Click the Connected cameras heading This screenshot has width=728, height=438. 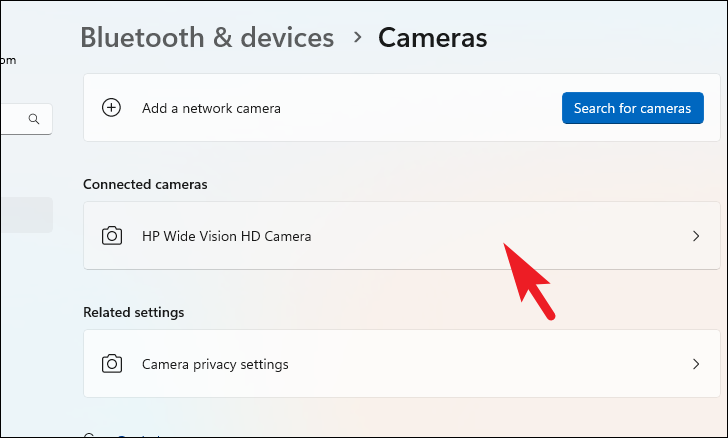[x=145, y=184]
